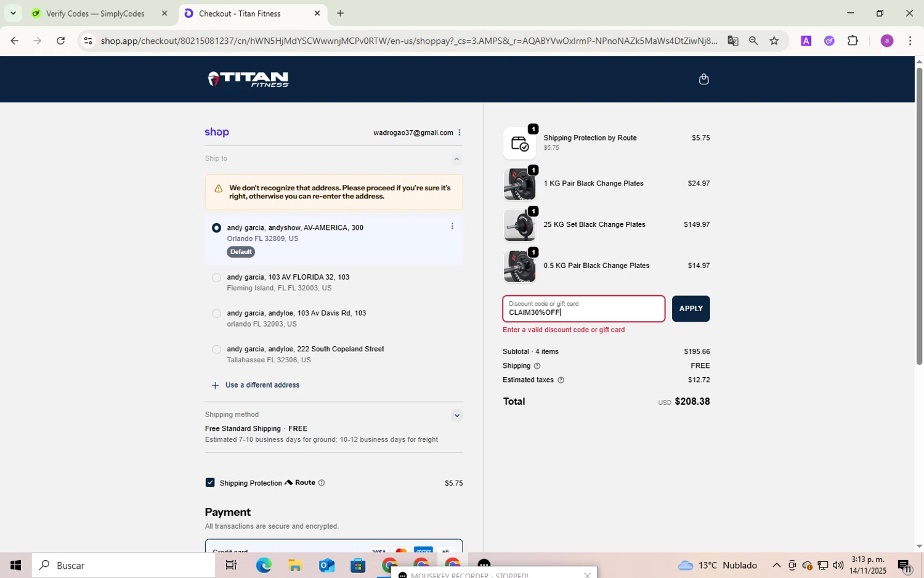Viewport: 924px width, 578px height.
Task: Open Windows Start menu
Action: point(15,565)
